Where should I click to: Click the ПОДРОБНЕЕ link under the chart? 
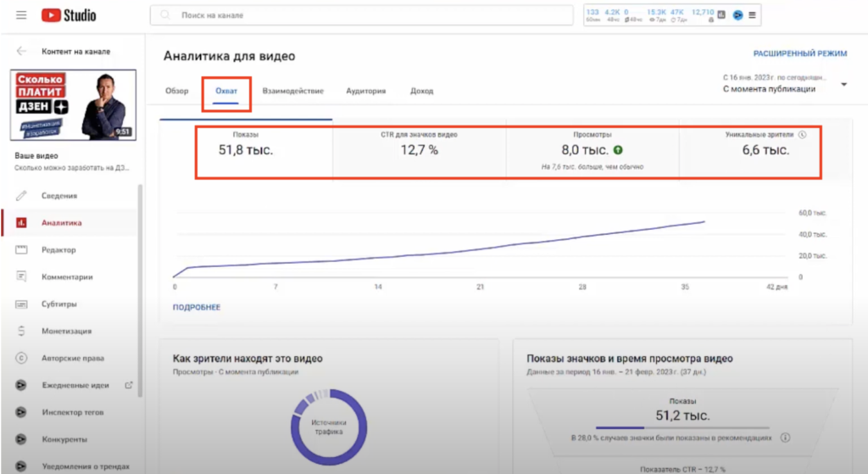tap(197, 307)
